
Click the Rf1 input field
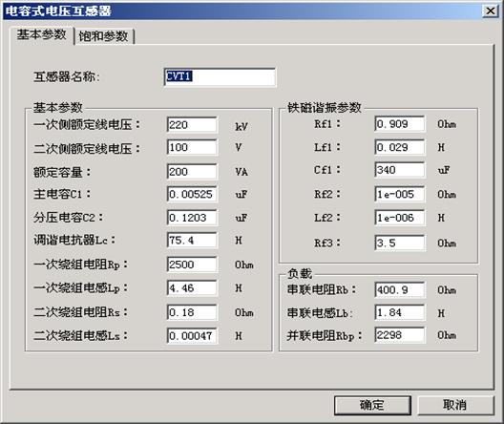400,124
